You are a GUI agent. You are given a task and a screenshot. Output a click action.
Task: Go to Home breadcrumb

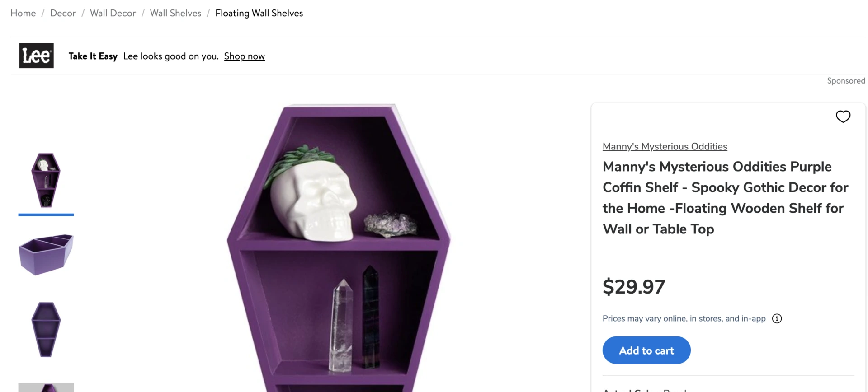(23, 13)
